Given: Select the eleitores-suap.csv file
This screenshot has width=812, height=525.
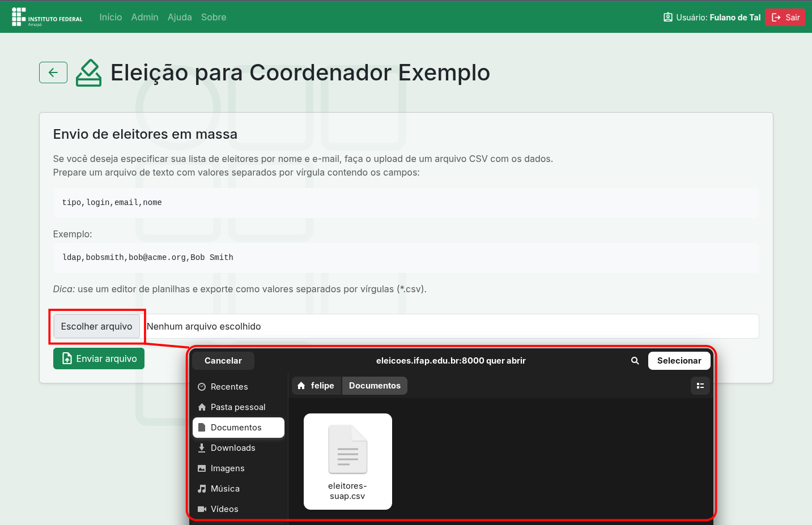Looking at the screenshot, I should tap(348, 462).
